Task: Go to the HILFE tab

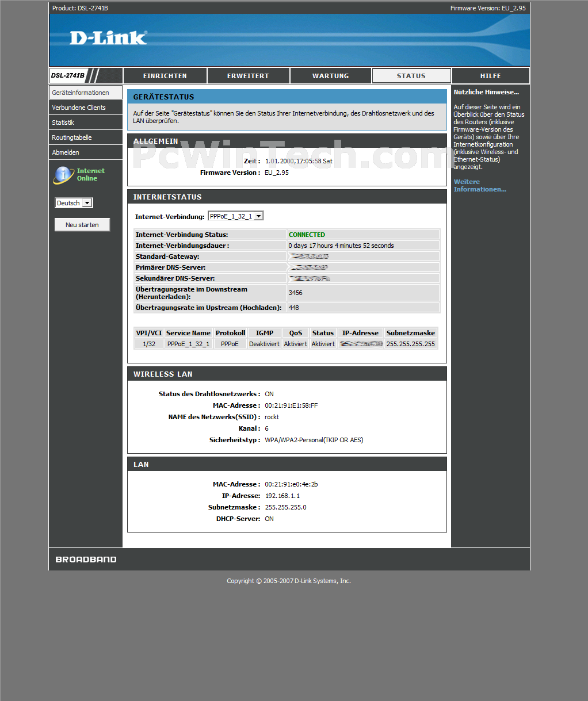Action: pos(491,76)
